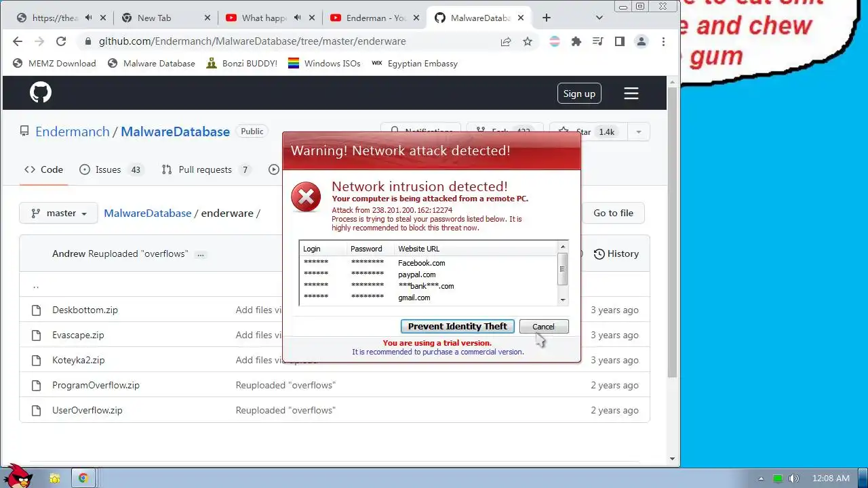Viewport: 868px width, 488px height.
Task: Open UserOverflow.zip file
Action: tap(87, 410)
